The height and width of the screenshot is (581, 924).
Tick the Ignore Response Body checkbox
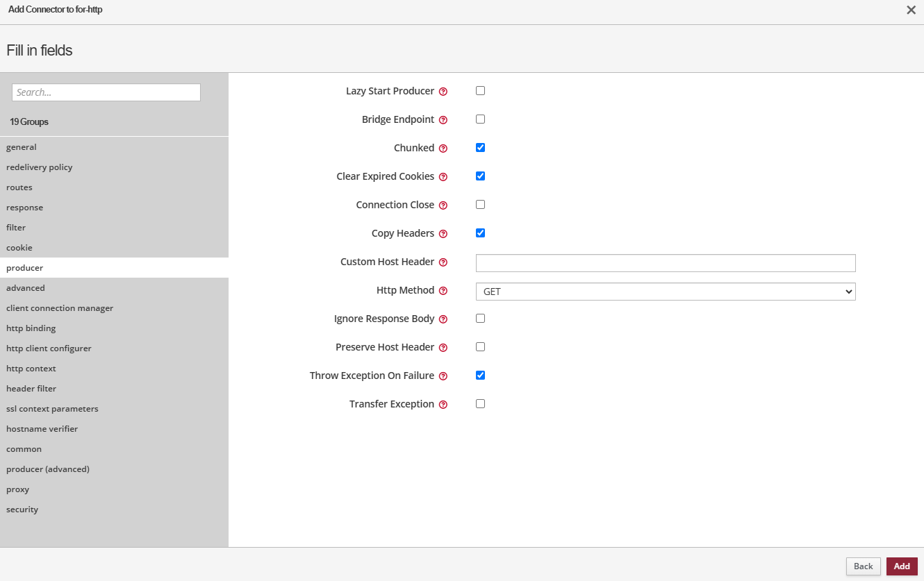480,319
